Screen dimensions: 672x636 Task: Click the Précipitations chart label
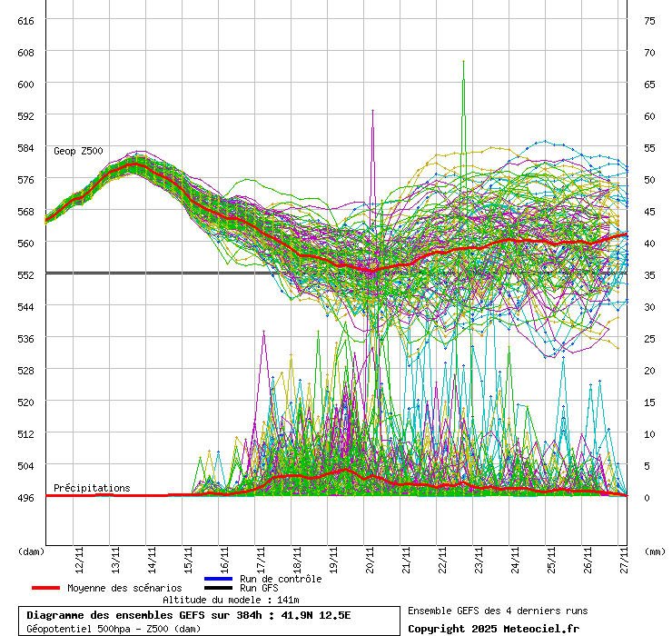point(92,488)
